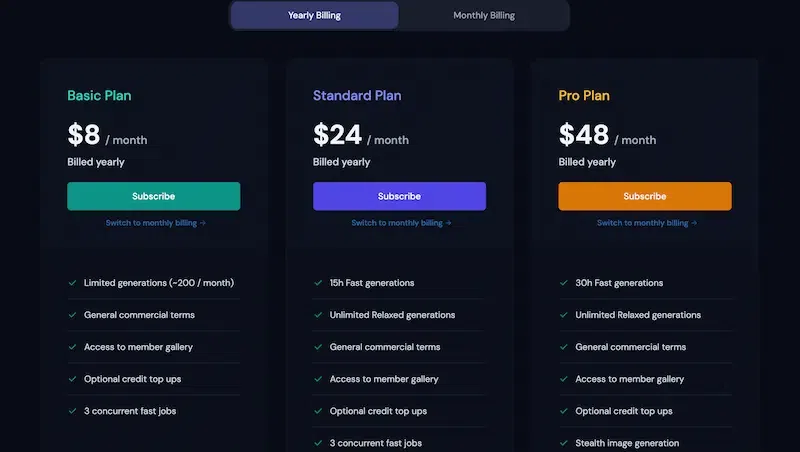This screenshot has width=800, height=452.
Task: Click checkmark by Pro General commercial terms
Action: tap(564, 347)
